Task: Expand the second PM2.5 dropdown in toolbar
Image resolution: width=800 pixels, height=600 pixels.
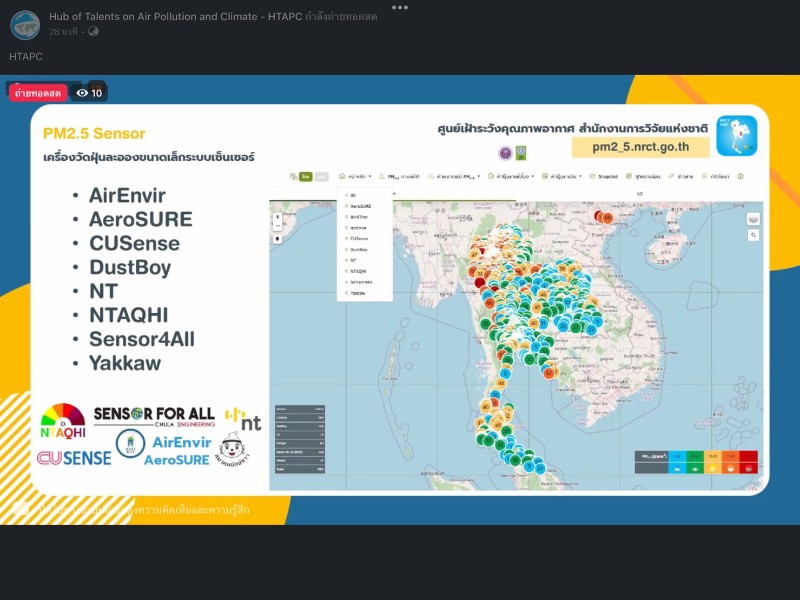Action: tap(453, 176)
